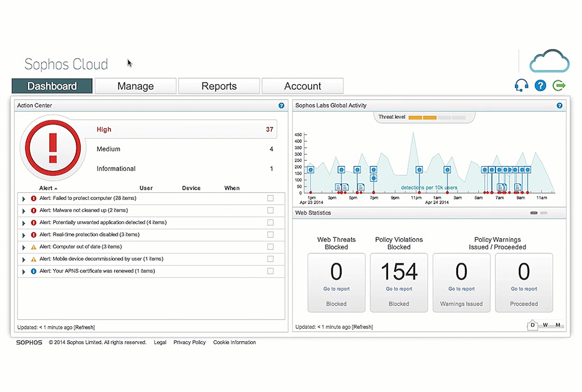Tick the Computer out of date checkbox
582x392 pixels.
click(270, 246)
